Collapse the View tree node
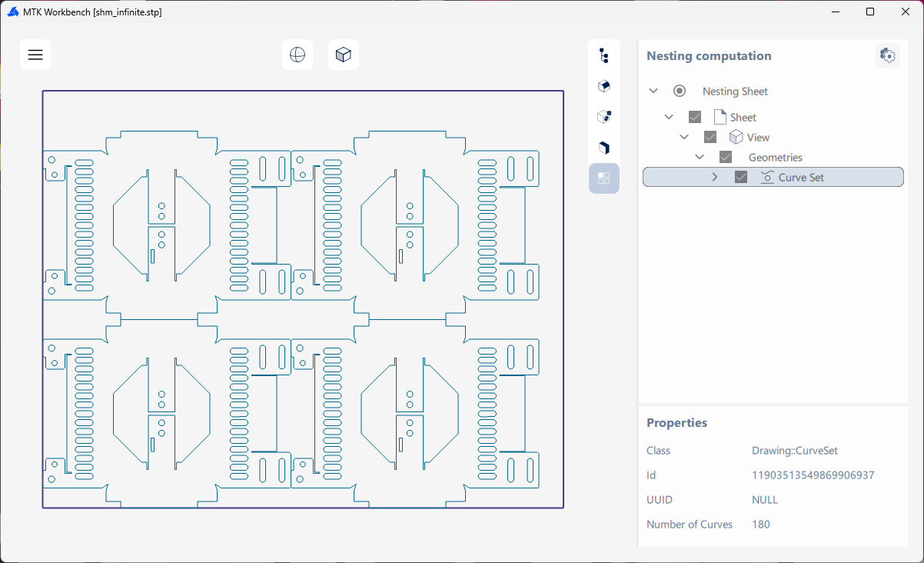The image size is (924, 563). [684, 137]
